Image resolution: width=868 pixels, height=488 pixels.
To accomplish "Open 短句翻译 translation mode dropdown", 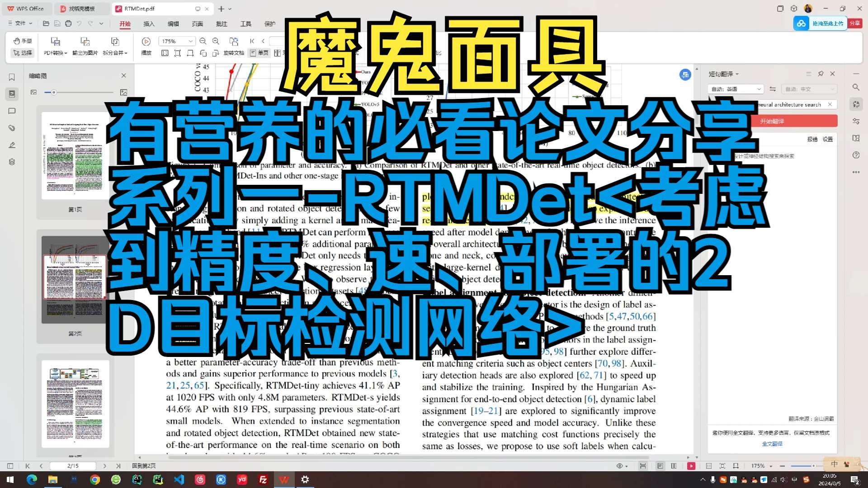I will (x=723, y=74).
